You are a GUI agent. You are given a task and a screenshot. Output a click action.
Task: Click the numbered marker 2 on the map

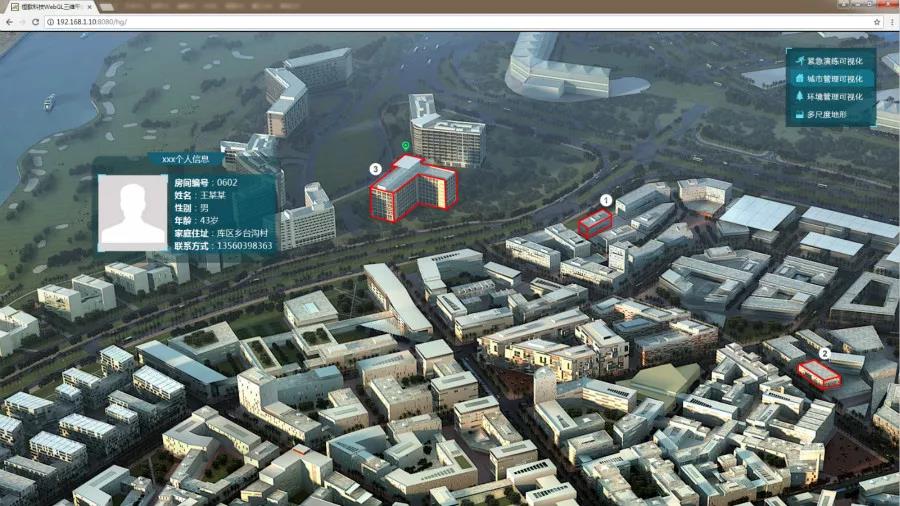pos(824,353)
